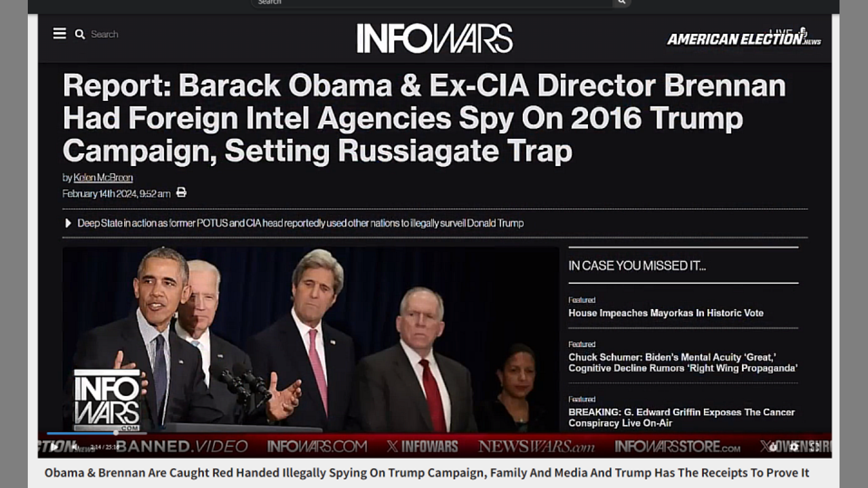This screenshot has width=868, height=488.
Task: Toggle fullscreen on the video player
Action: [815, 447]
